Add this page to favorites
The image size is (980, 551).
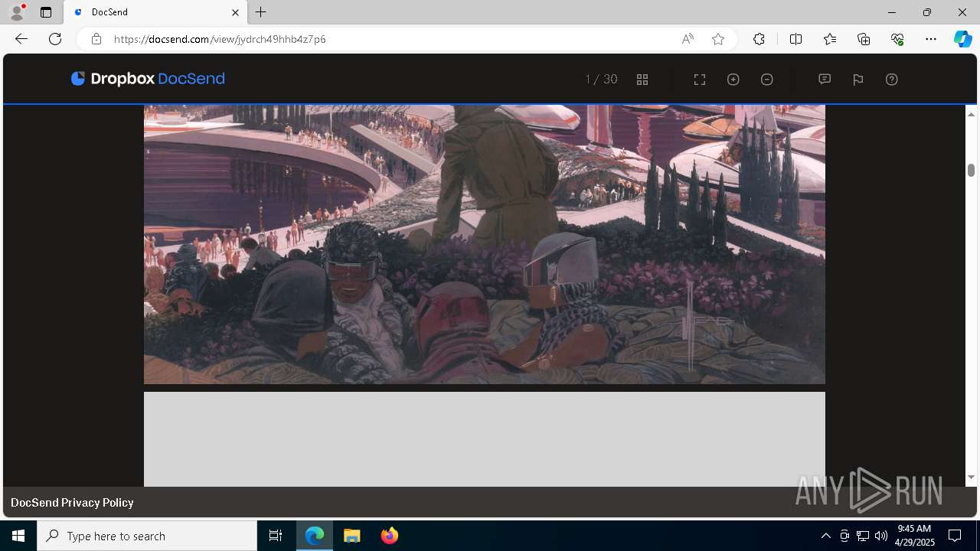click(x=718, y=39)
